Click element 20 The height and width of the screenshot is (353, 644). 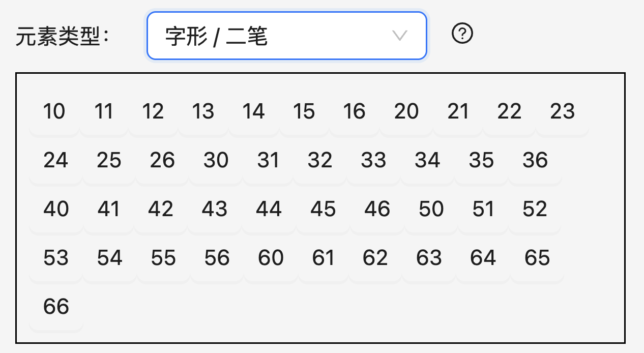coord(406,112)
